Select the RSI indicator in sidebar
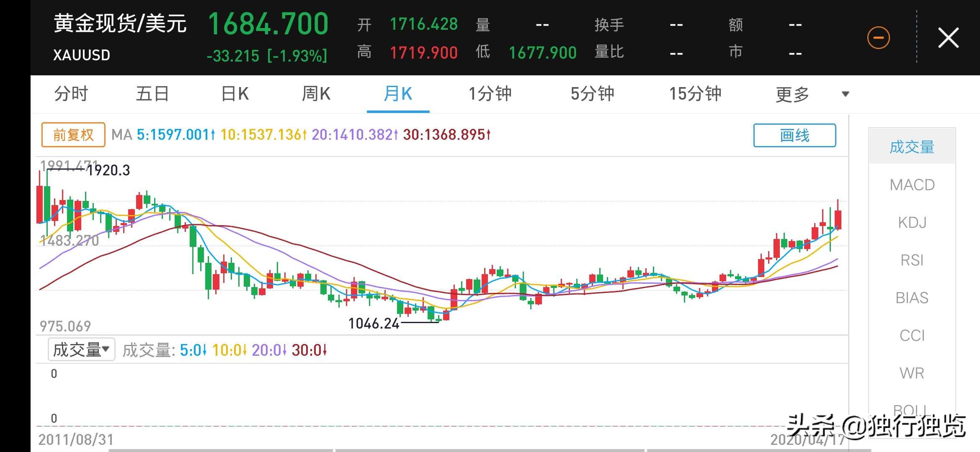This screenshot has height=452, width=980. coord(912,260)
